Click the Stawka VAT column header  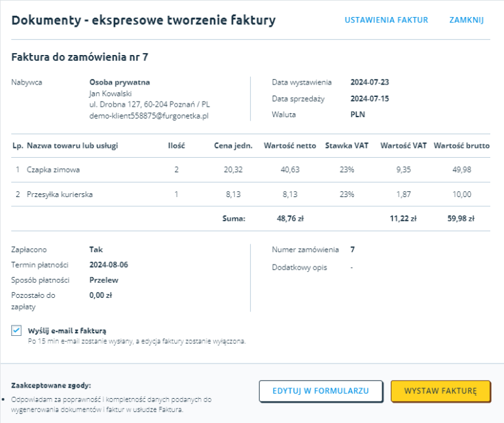tap(347, 145)
